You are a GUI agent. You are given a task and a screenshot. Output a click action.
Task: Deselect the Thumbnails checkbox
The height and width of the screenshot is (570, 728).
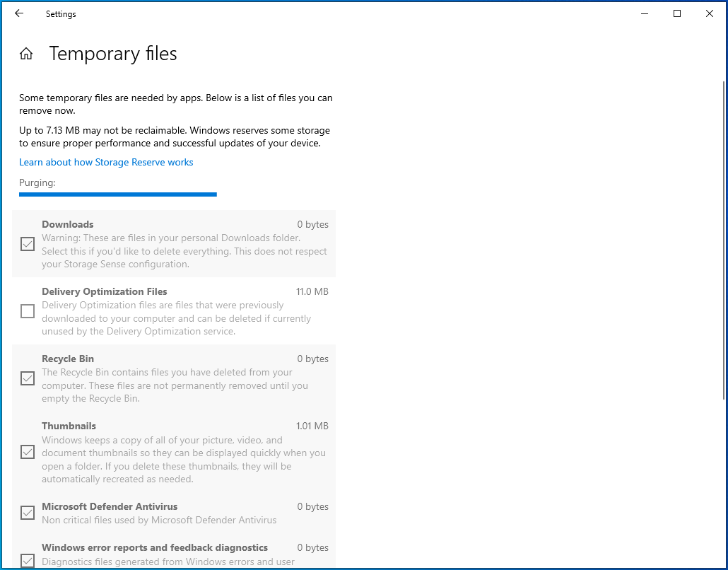pos(28,452)
